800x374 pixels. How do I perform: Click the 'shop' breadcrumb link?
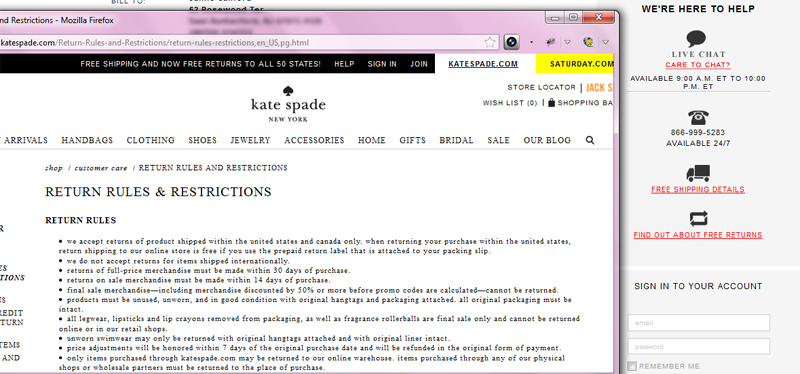(x=54, y=168)
